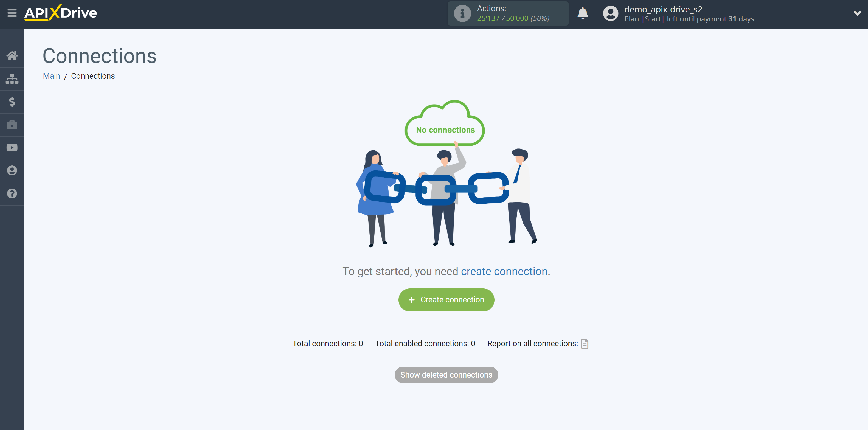The image size is (868, 430).
Task: Click the Show deleted connections button
Action: [x=446, y=375]
